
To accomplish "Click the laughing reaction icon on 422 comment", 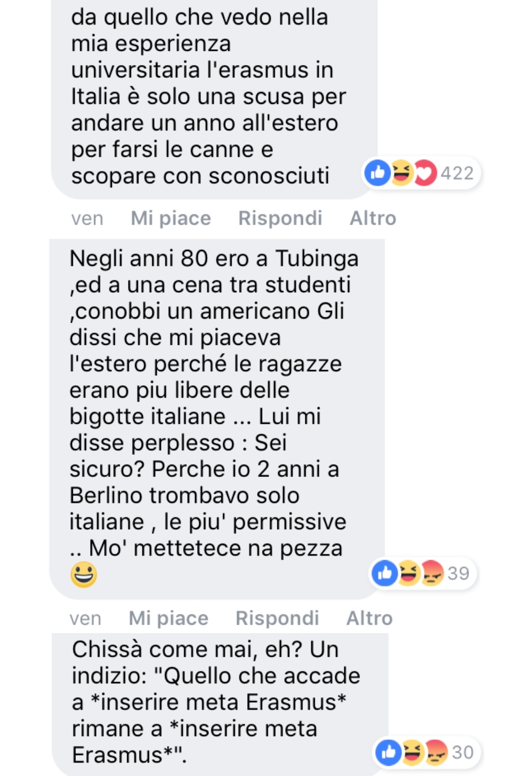I will coord(401,172).
